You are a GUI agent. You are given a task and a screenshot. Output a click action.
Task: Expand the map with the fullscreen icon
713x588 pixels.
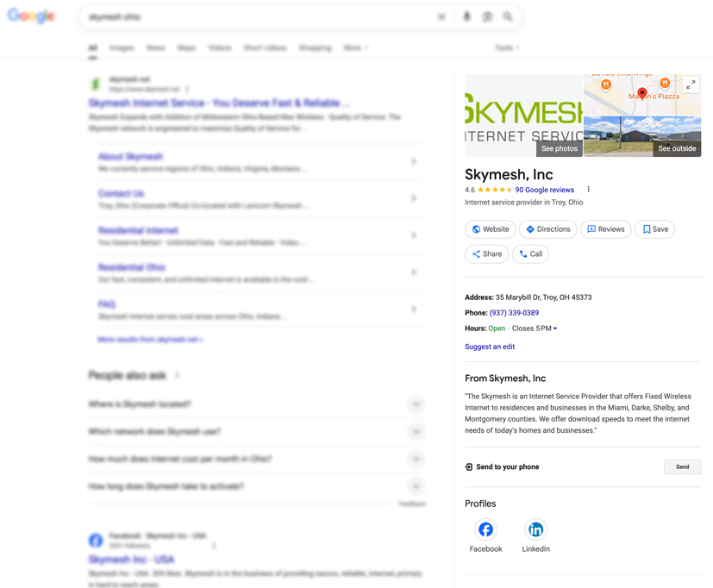[x=691, y=84]
